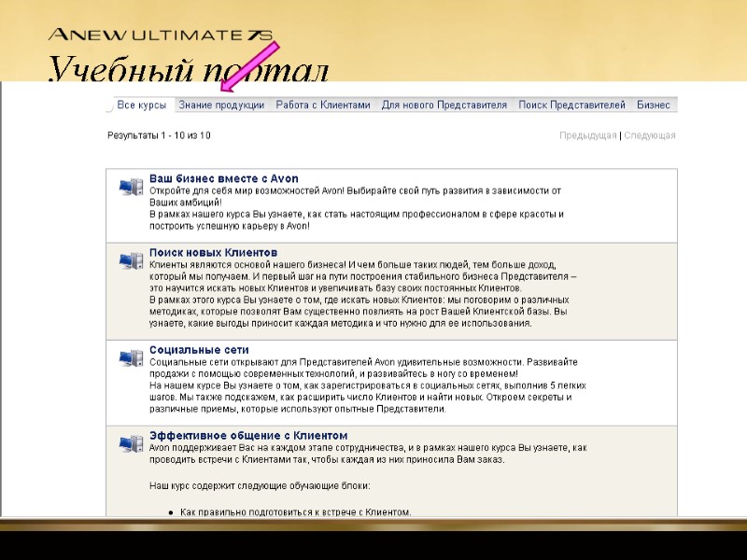747x560 pixels.
Task: Open course 'Поиск новых Клиентов'
Action: click(x=214, y=252)
